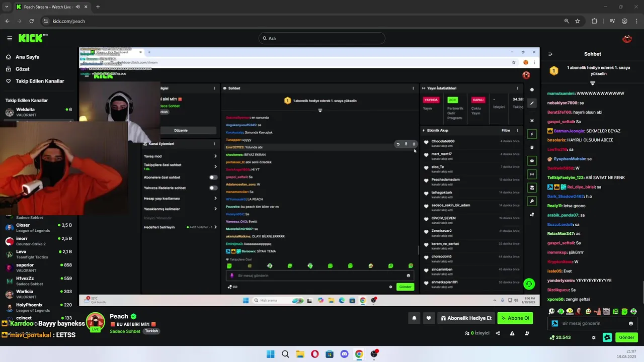
Task: Click Filtre in Etkinlik Akışı panel
Action: (x=506, y=131)
